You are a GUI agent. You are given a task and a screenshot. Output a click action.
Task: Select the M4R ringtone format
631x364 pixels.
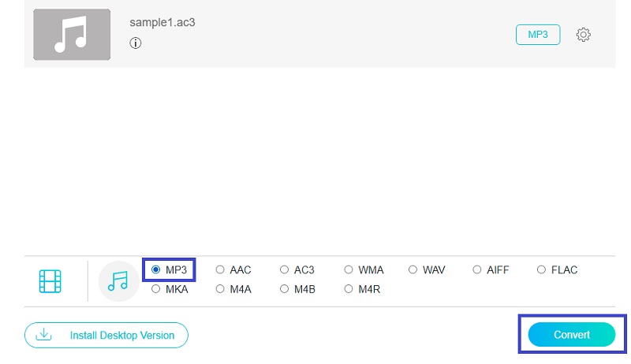[x=349, y=289]
